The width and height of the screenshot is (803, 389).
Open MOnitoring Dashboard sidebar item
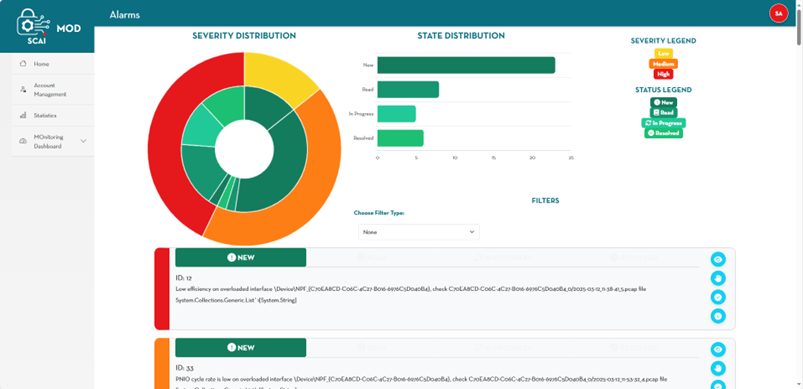(53, 141)
